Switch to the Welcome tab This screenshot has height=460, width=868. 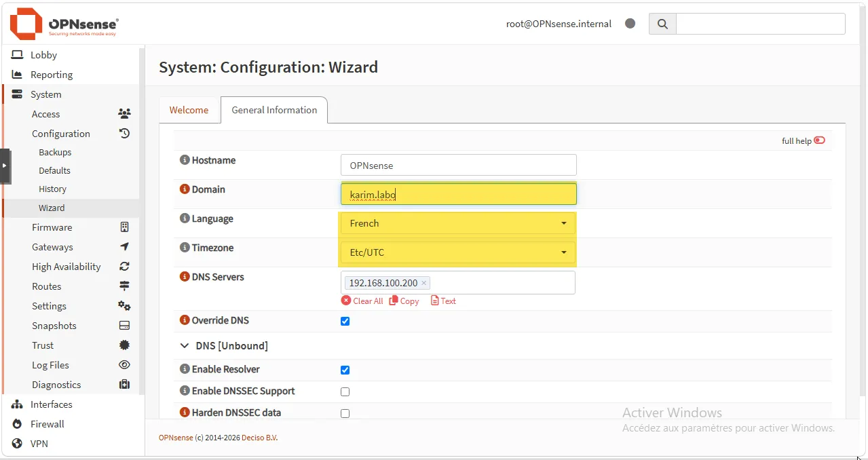tap(189, 110)
